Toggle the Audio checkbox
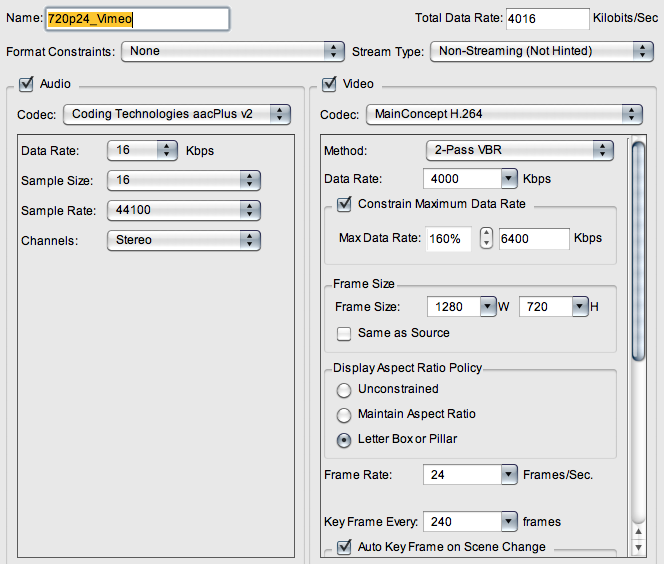The height and width of the screenshot is (564, 664). pyautogui.click(x=26, y=85)
